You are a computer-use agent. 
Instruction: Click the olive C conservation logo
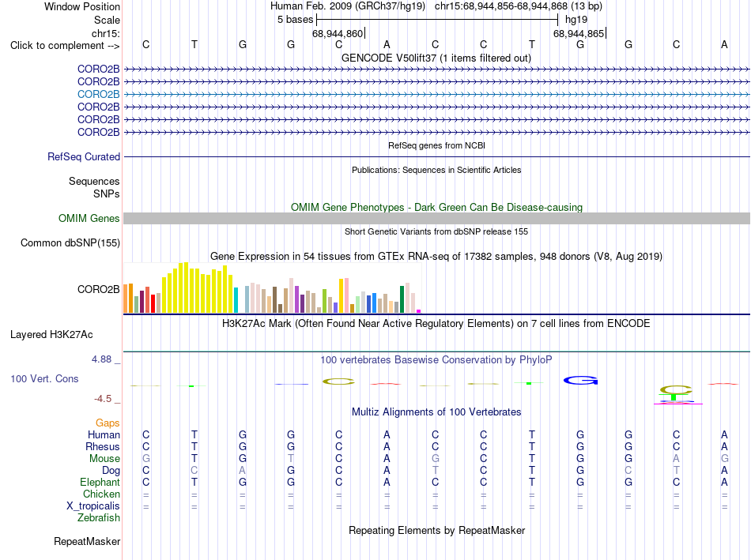pos(338,381)
